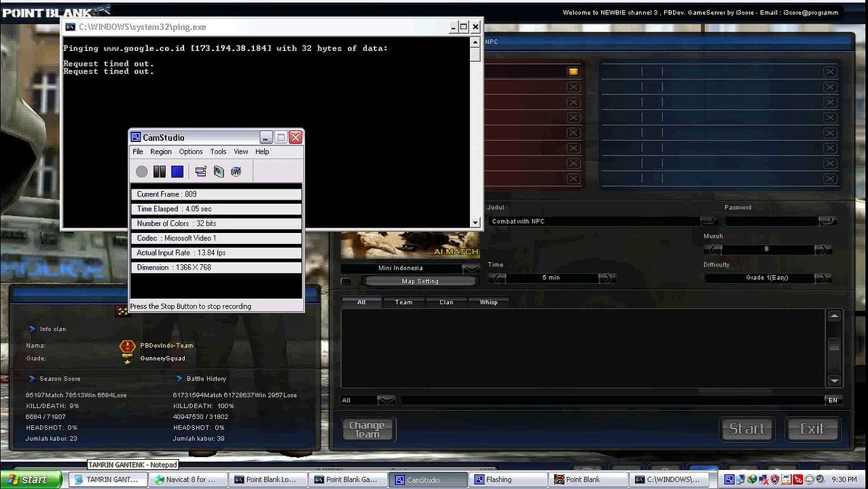
Task: Close the last slot in blue team
Action: click(x=830, y=179)
